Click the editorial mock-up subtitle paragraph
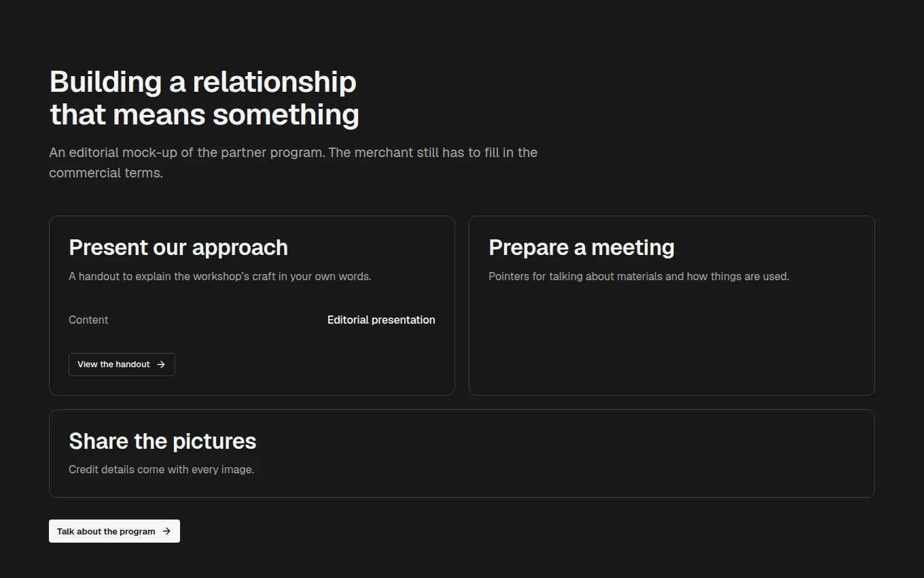The width and height of the screenshot is (924, 578). point(294,163)
